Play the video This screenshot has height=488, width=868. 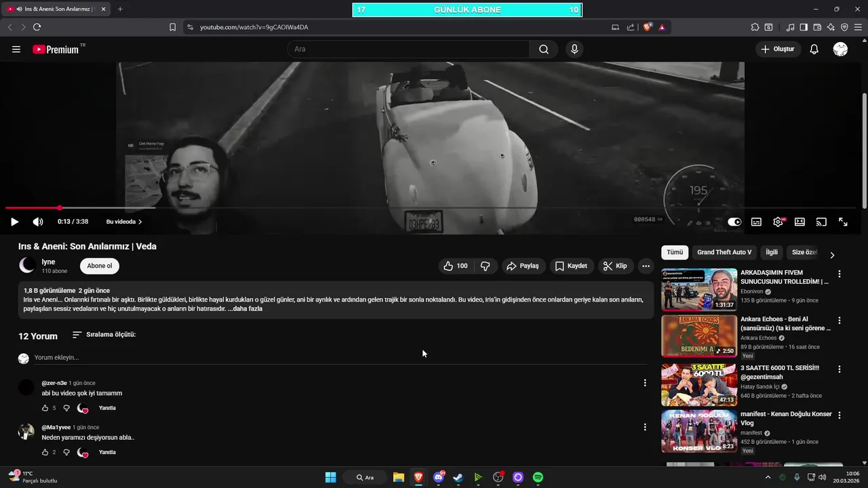coord(14,222)
